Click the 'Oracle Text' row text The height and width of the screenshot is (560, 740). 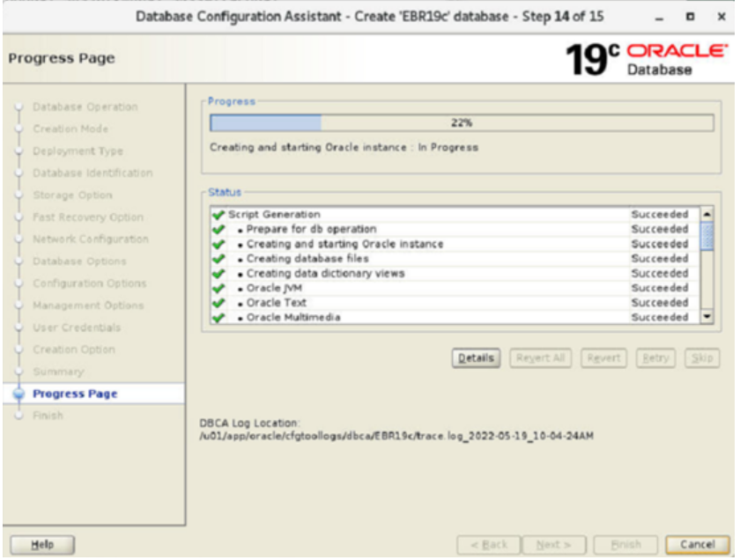pyautogui.click(x=277, y=303)
